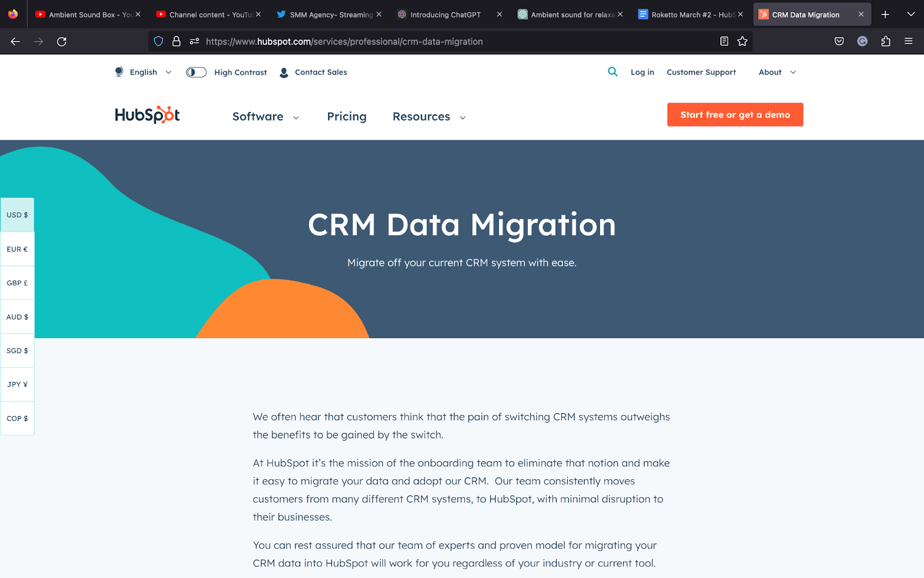Screen dimensions: 924x578
Task: Click the High Contrast label
Action: [x=240, y=72]
